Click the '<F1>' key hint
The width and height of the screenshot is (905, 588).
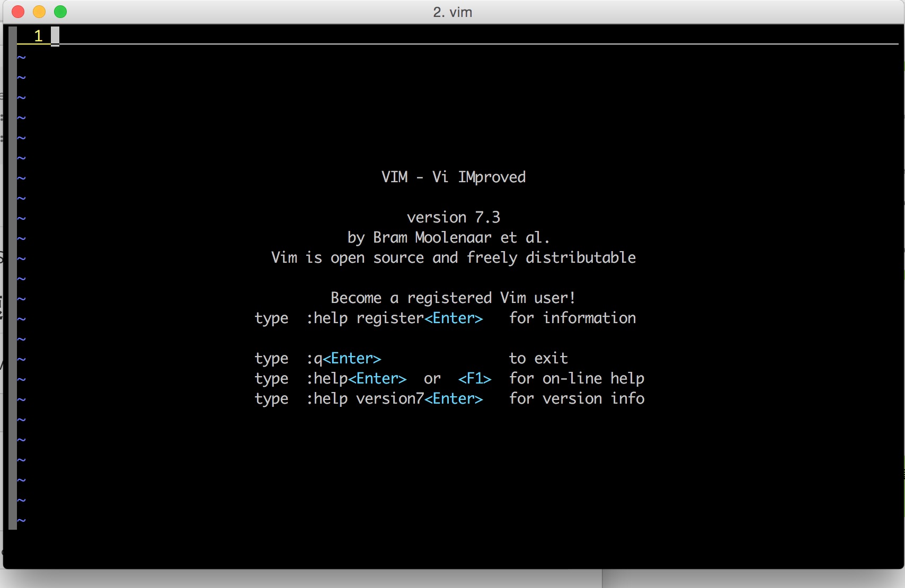click(x=475, y=378)
